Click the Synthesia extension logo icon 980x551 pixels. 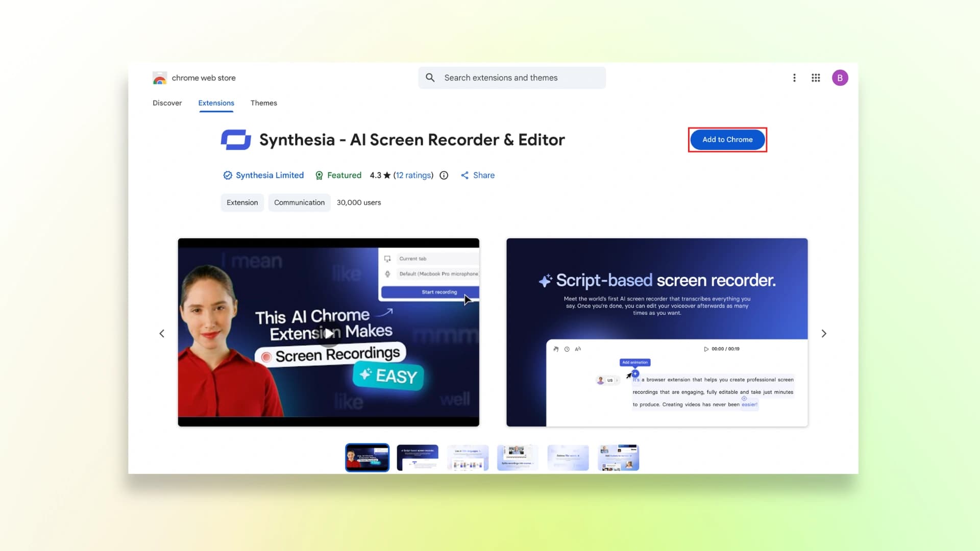[236, 140]
